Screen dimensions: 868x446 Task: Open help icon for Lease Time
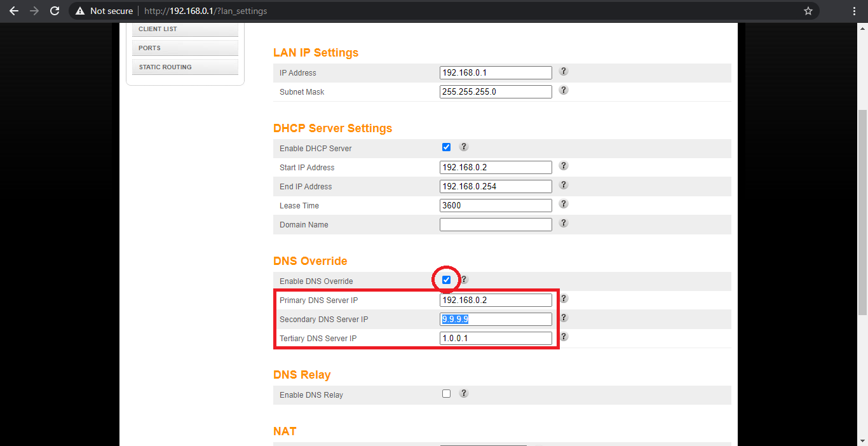click(x=564, y=204)
